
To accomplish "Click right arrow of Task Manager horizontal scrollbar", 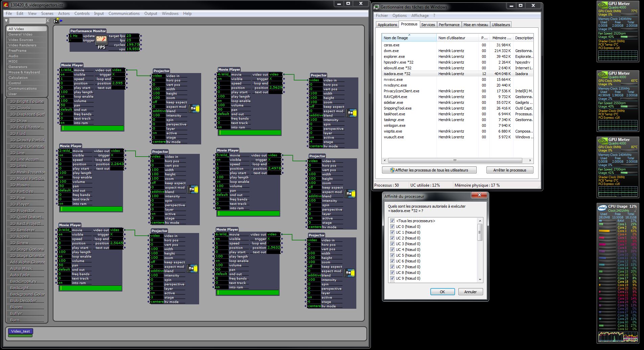I will [530, 160].
